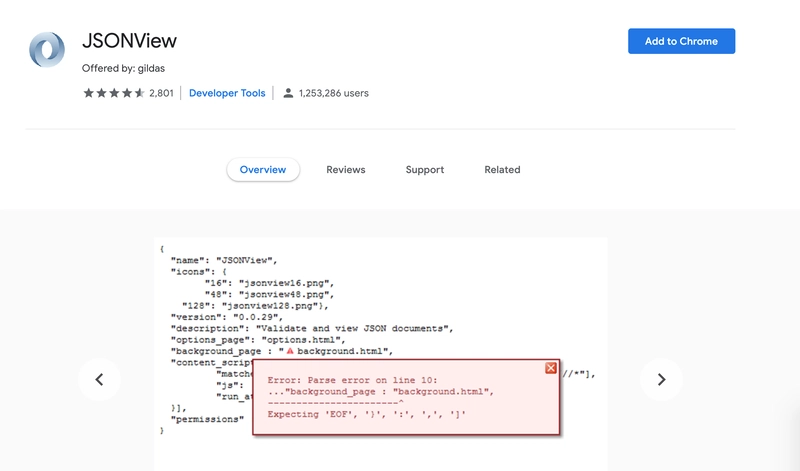Click the 2,801 ratings count
This screenshot has height=471, width=800.
pos(161,93)
